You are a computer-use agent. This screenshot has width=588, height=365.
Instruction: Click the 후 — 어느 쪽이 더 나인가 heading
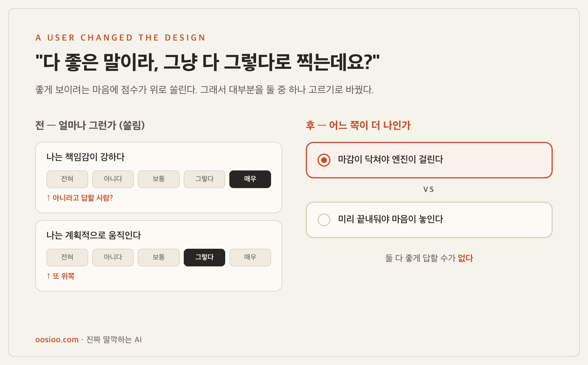point(358,125)
